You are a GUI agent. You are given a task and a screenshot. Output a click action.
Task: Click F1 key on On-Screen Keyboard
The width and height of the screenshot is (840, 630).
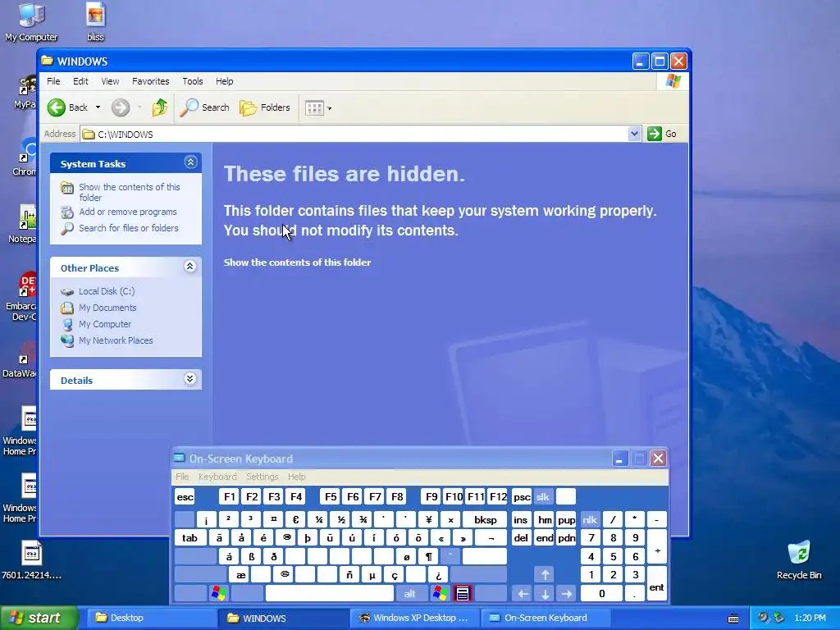point(230,497)
